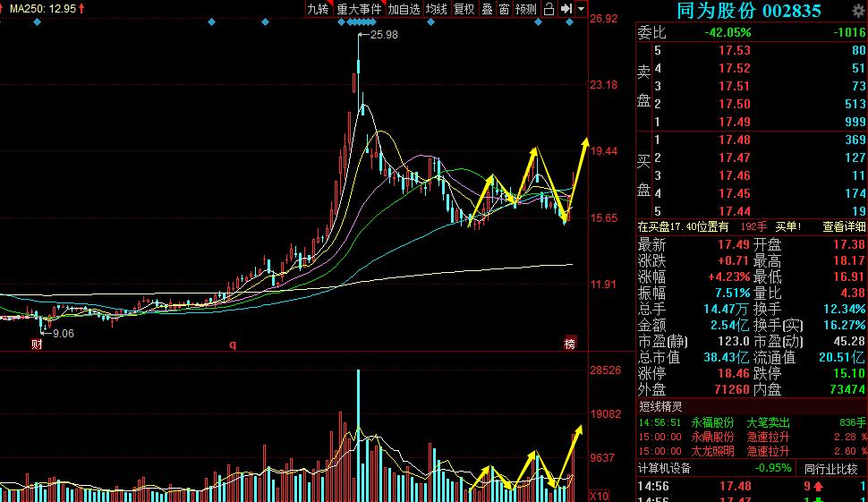Image resolution: width=868 pixels, height=502 pixels.
Task: Open the 查看详细 link
Action: coord(844,226)
